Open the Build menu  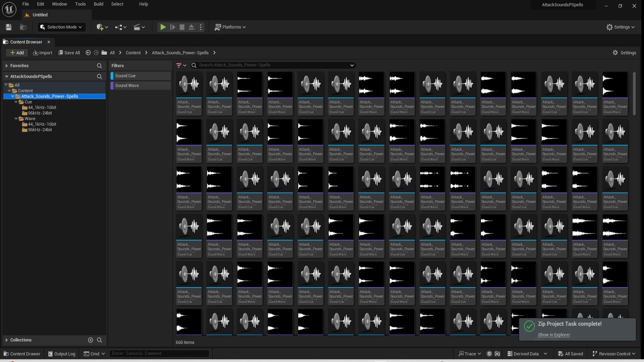coord(99,4)
